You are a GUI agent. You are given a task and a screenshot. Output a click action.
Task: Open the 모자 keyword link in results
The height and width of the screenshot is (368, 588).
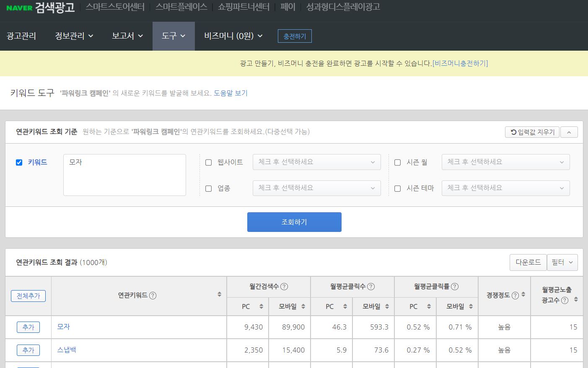pos(63,327)
